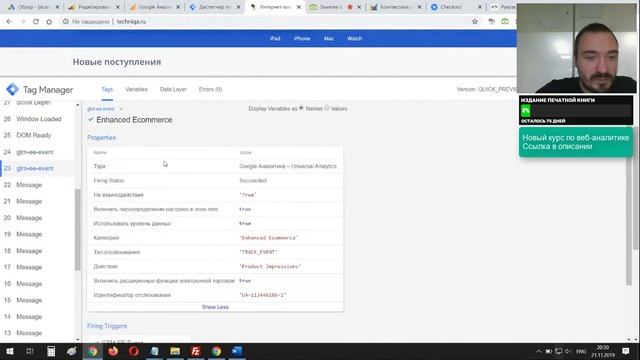Select event 18 Message
Image resolution: width=640 pixels, height=360 pixels.
click(37, 251)
